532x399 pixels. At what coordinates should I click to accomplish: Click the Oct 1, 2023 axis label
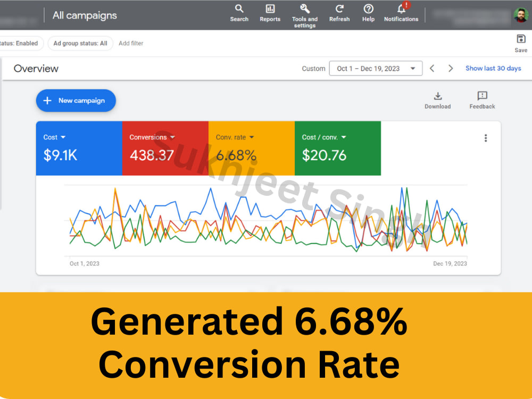[x=85, y=264]
